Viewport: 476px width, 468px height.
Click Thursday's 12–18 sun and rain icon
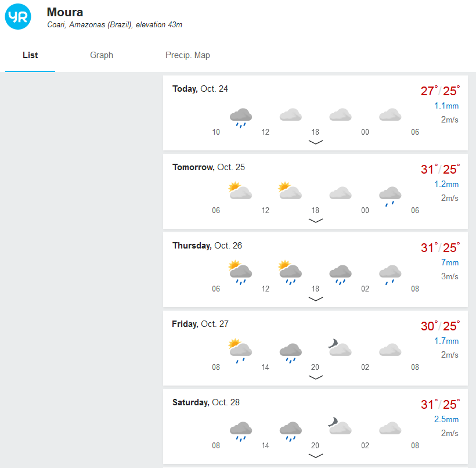click(290, 272)
